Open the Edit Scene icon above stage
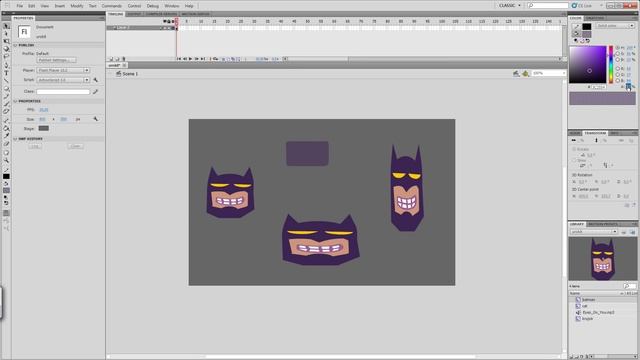Screen dimensions: 640x360 (516, 73)
